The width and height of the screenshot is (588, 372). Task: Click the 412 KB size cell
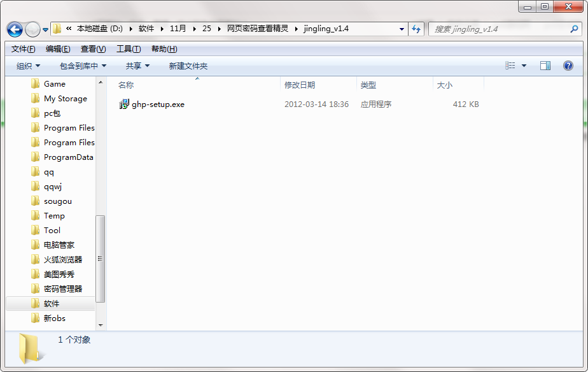pos(466,104)
